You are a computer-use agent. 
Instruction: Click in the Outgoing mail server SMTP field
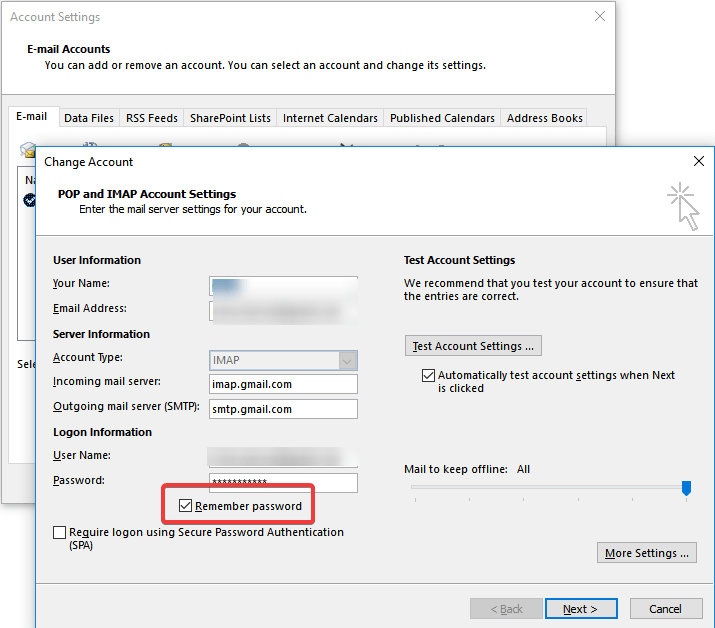click(283, 409)
